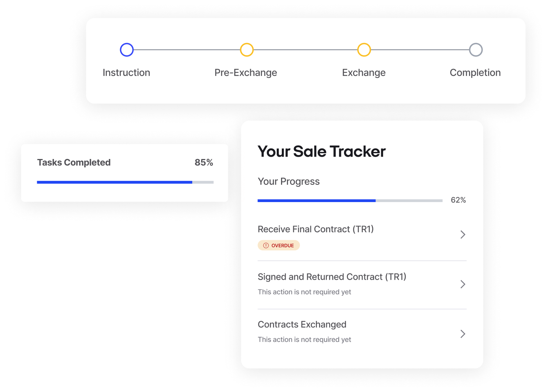Click the 85% tasks completed value
This screenshot has width=546, height=392.
(204, 163)
